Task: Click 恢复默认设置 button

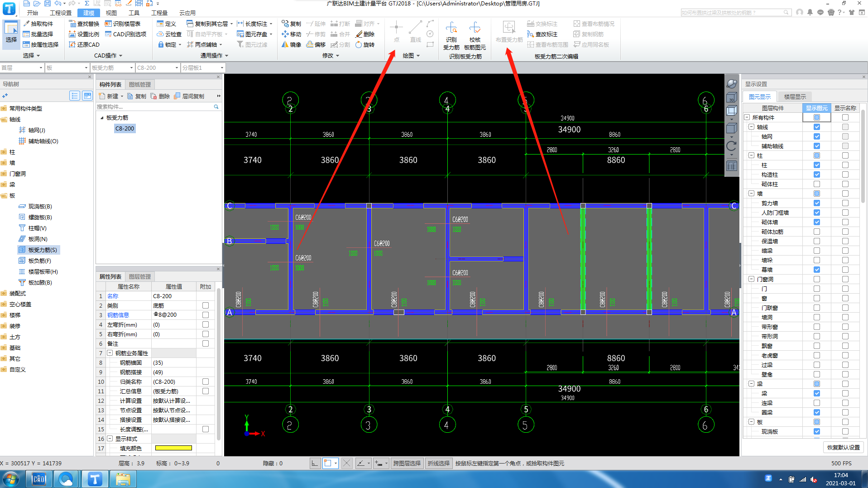Action: click(x=843, y=447)
